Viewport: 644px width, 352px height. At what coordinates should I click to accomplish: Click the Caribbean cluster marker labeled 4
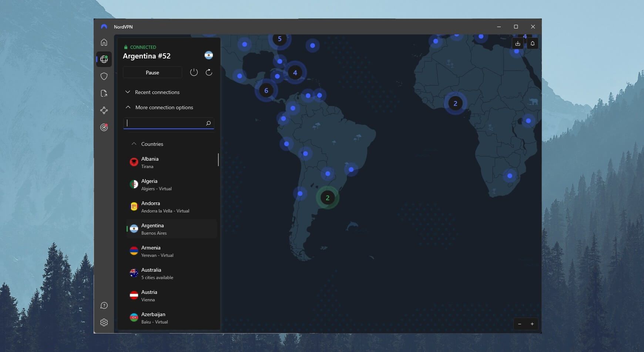(295, 73)
